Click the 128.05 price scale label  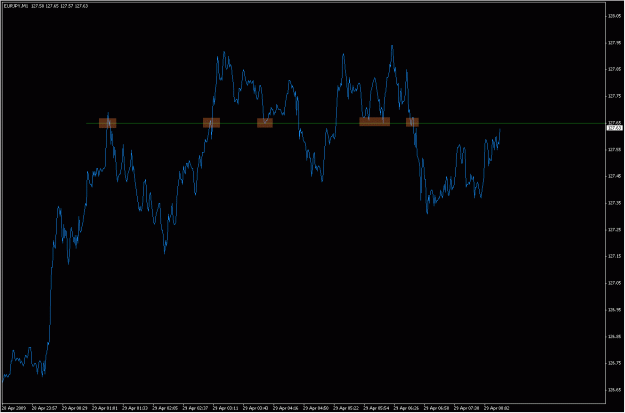point(613,16)
